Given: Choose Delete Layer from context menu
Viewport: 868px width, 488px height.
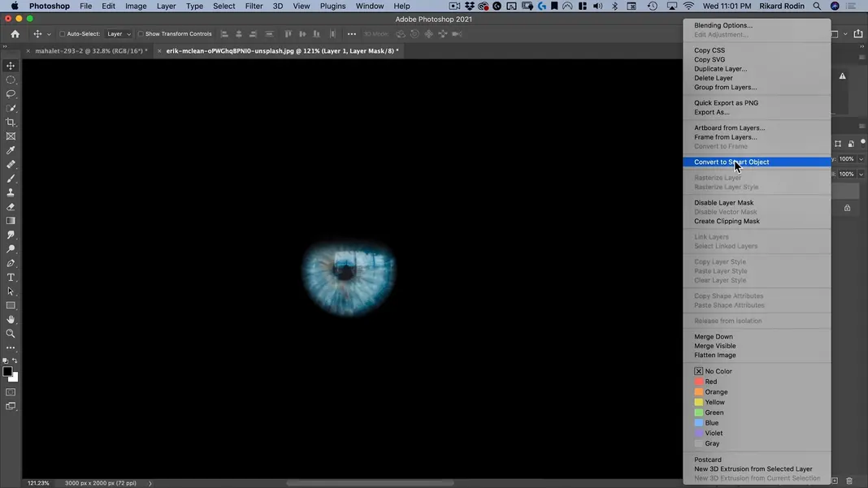Looking at the screenshot, I should tap(713, 78).
